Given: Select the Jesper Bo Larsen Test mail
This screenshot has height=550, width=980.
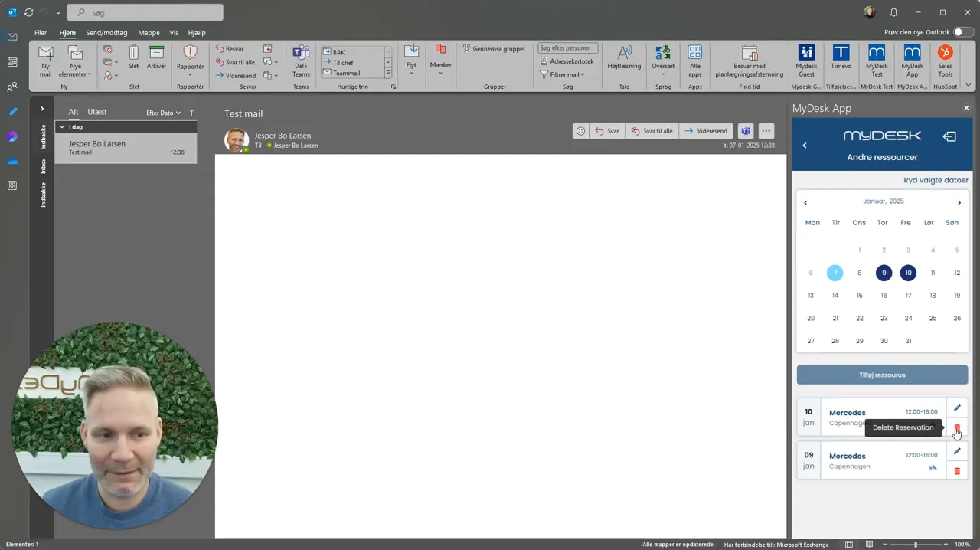Looking at the screenshot, I should pyautogui.click(x=126, y=148).
